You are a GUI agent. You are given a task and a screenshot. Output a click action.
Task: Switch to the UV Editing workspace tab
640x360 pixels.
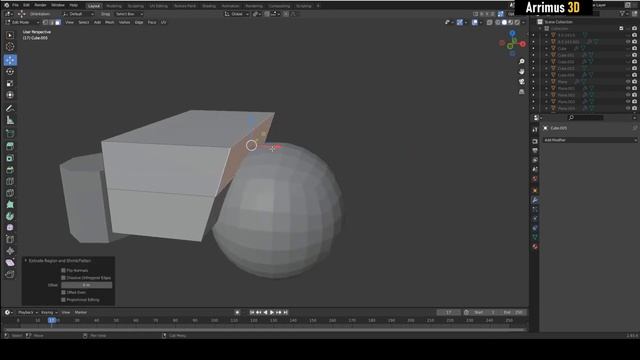click(158, 6)
